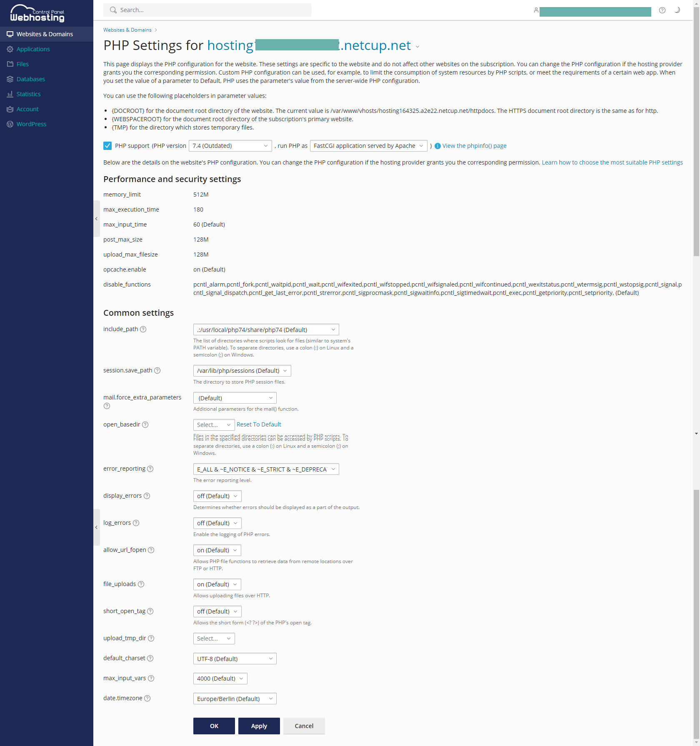Show help for allow_url_fopen
This screenshot has width=700, height=746.
click(151, 550)
